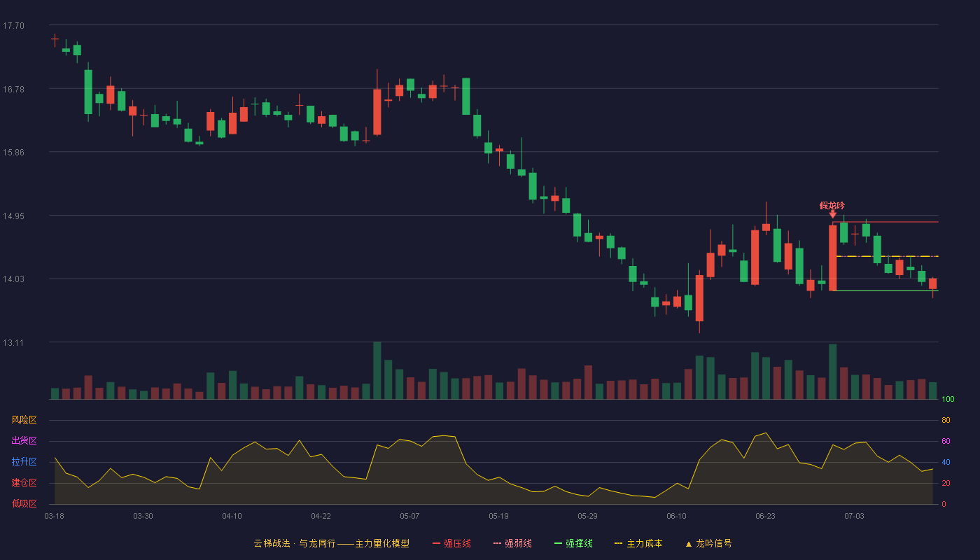Toggle the 强压线 legend entry
This screenshot has width=980, height=560.
tap(451, 543)
